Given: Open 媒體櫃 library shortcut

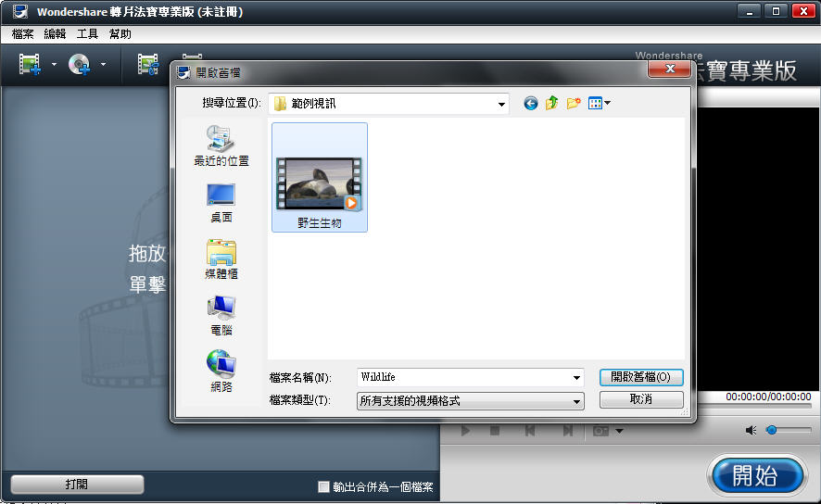Looking at the screenshot, I should click(221, 259).
